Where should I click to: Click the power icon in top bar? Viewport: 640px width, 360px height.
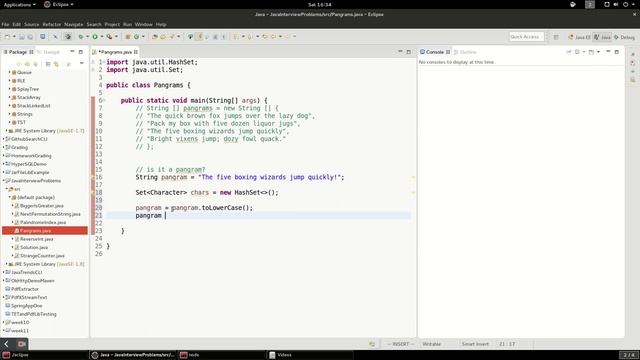coord(625,4)
